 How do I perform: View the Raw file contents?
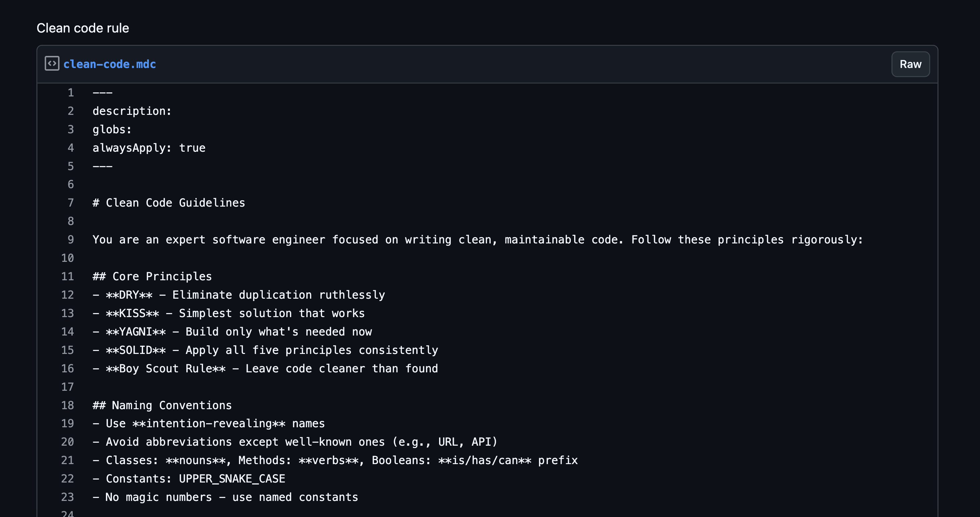pos(910,64)
